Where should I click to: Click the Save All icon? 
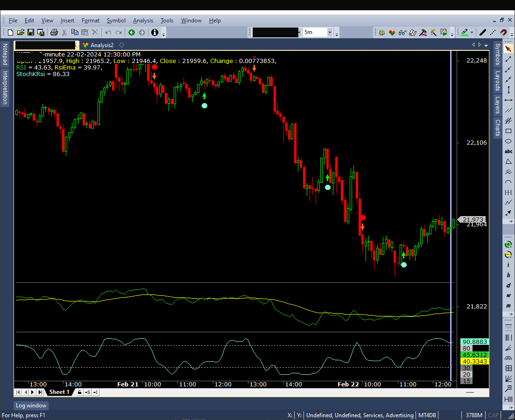[41, 32]
